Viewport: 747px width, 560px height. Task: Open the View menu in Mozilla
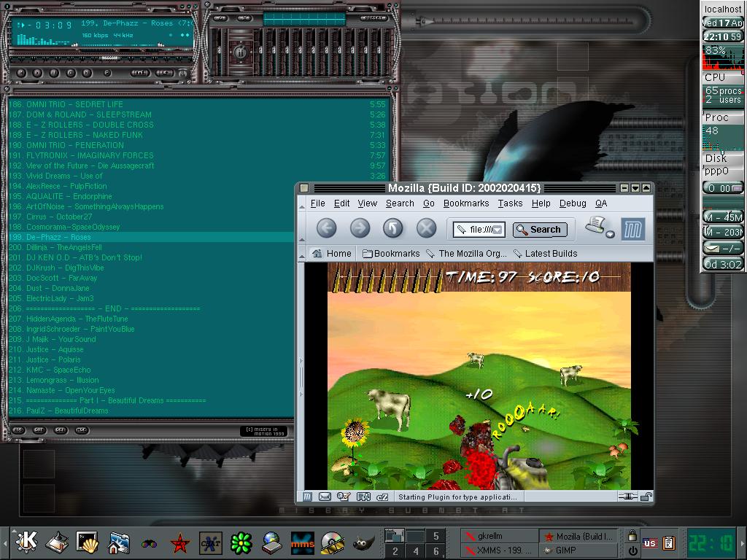(368, 203)
